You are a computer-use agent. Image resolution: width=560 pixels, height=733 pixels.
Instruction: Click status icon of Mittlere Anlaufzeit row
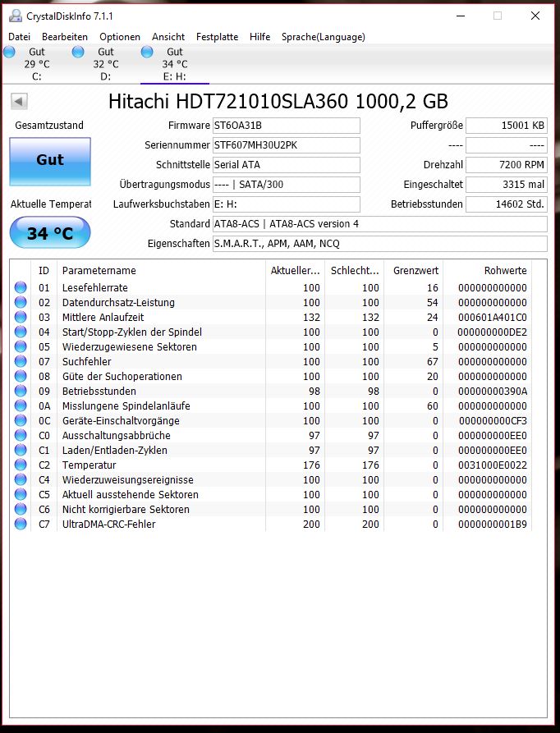coord(21,317)
